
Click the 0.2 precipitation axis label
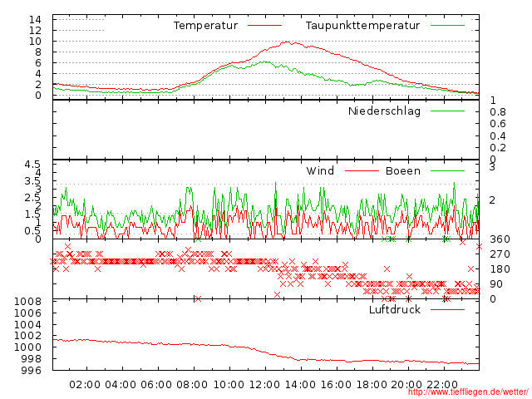pos(498,148)
